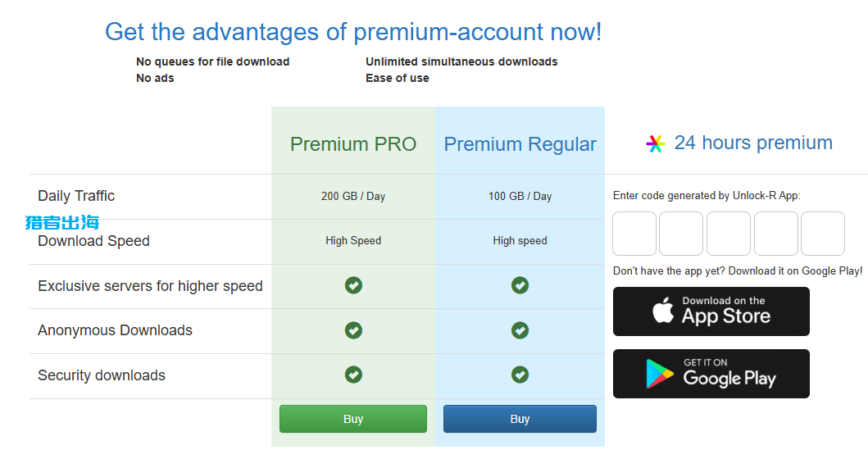Click Premium Regular anonymous downloads checkmark

click(x=520, y=330)
